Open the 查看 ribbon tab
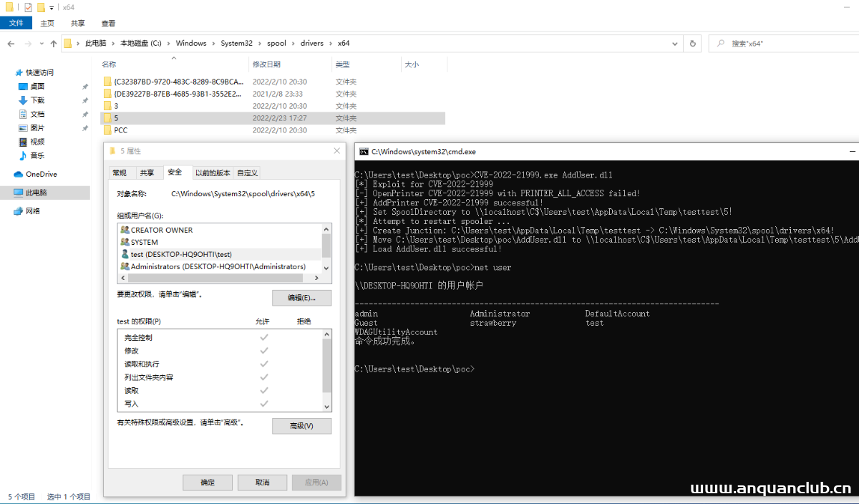Screen dimensions: 859x504 pyautogui.click(x=109, y=23)
